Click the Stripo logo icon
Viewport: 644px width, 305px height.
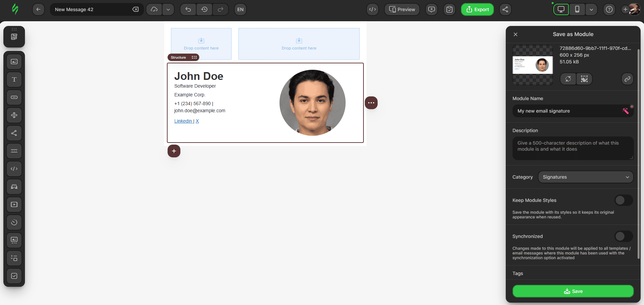click(x=15, y=9)
